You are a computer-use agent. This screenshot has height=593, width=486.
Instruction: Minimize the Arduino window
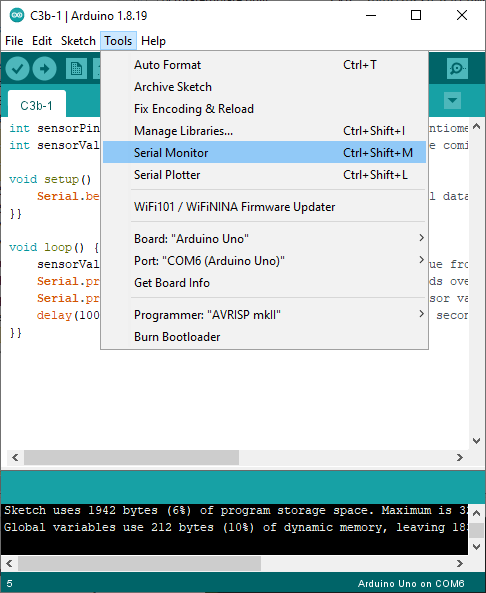pos(371,16)
